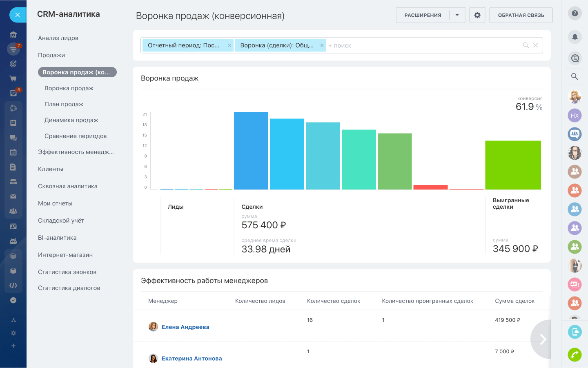Open the shopping cart section in sidebar
The width and height of the screenshot is (588, 368).
13,78
